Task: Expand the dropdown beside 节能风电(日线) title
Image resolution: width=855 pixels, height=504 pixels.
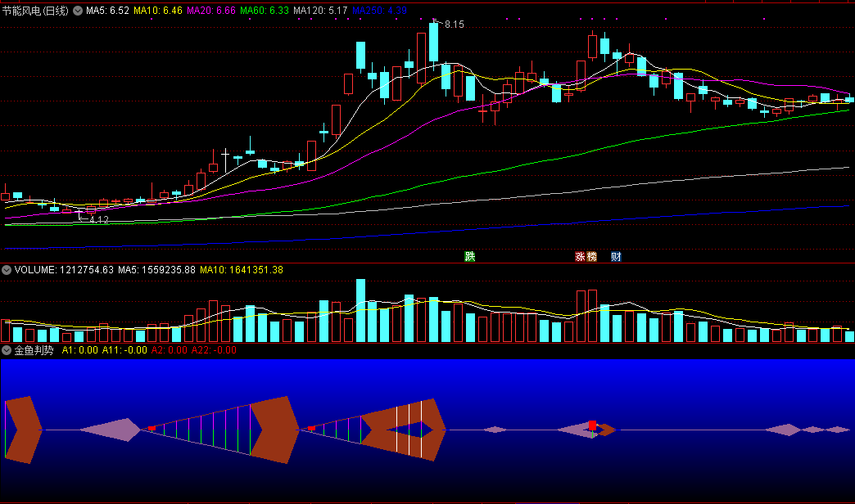Action: 78,11
